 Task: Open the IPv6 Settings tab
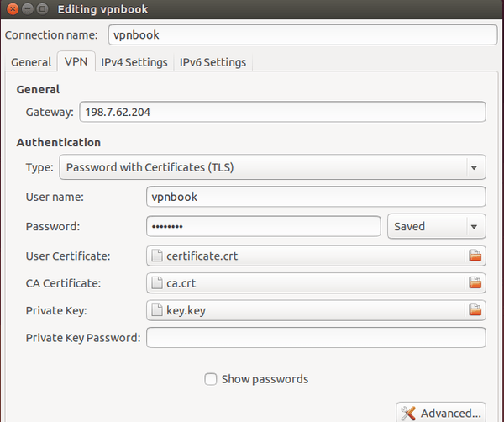(213, 62)
